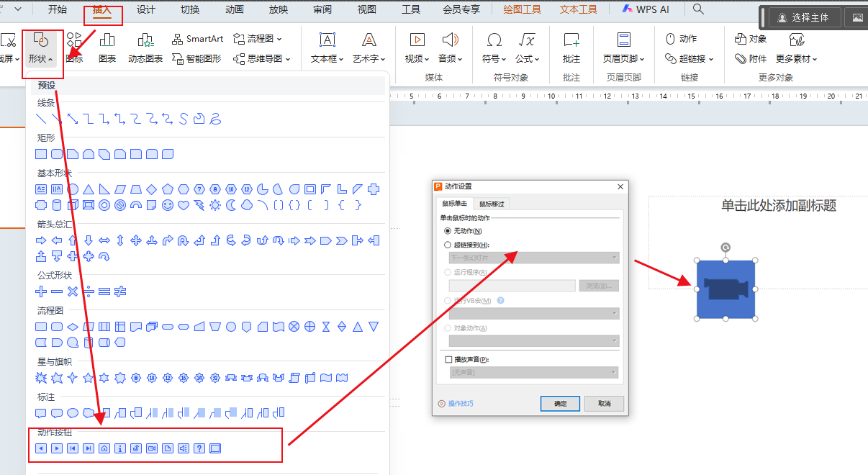Select the 超链接到 radio button
The height and width of the screenshot is (475, 868).
pos(448,245)
